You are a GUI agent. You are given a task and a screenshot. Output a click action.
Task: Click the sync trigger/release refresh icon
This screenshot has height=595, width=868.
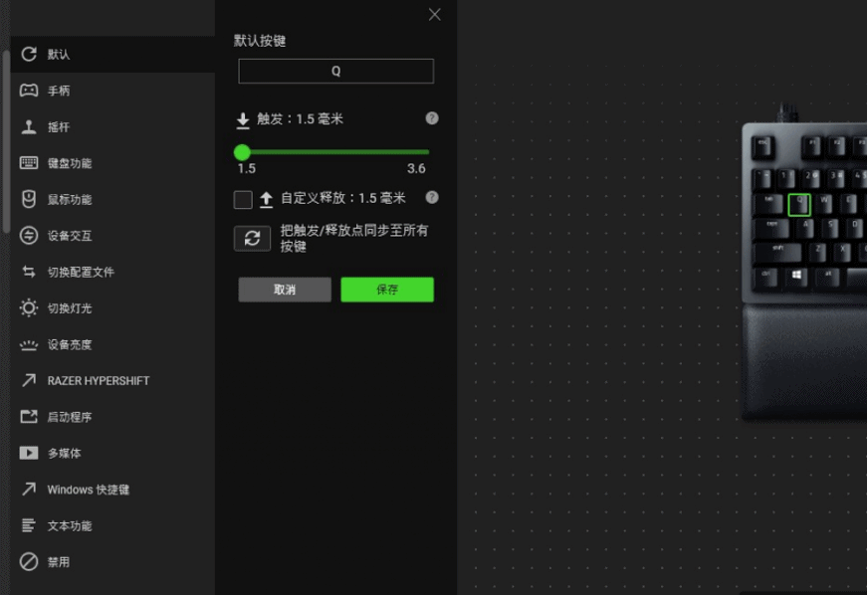(x=252, y=238)
